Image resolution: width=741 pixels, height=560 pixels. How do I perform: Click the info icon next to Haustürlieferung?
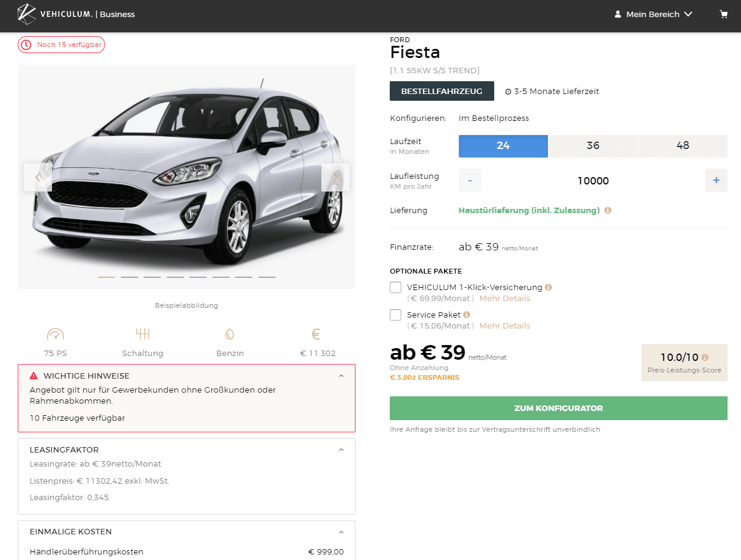(608, 210)
